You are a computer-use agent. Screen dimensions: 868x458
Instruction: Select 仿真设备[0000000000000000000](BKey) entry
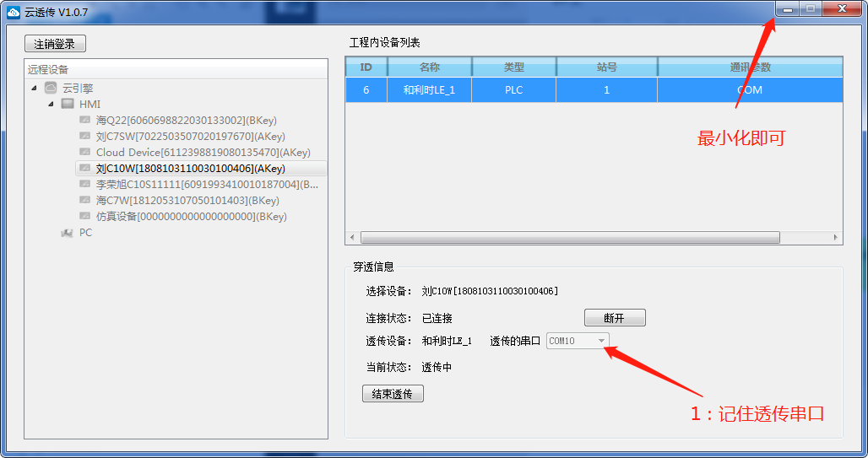pyautogui.click(x=192, y=216)
